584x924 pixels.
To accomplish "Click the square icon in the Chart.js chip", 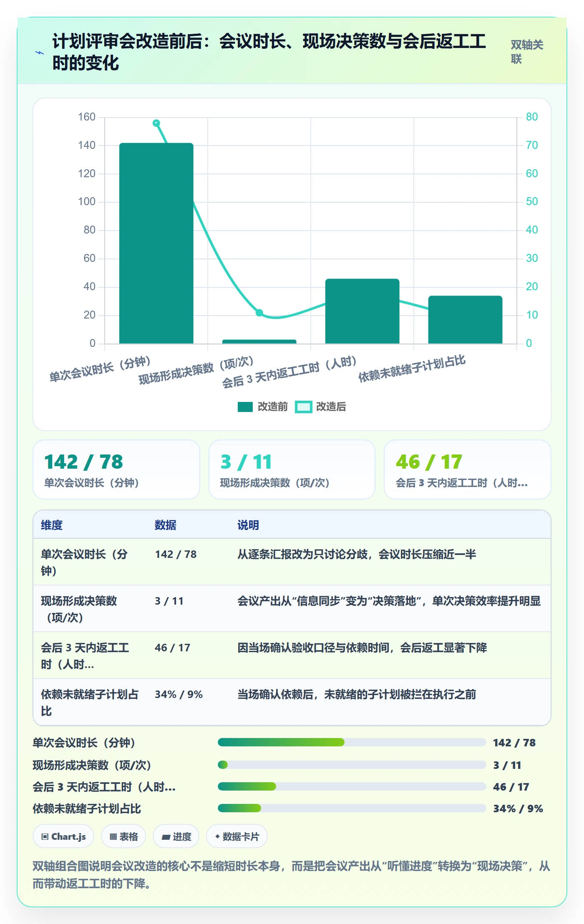I will [45, 837].
